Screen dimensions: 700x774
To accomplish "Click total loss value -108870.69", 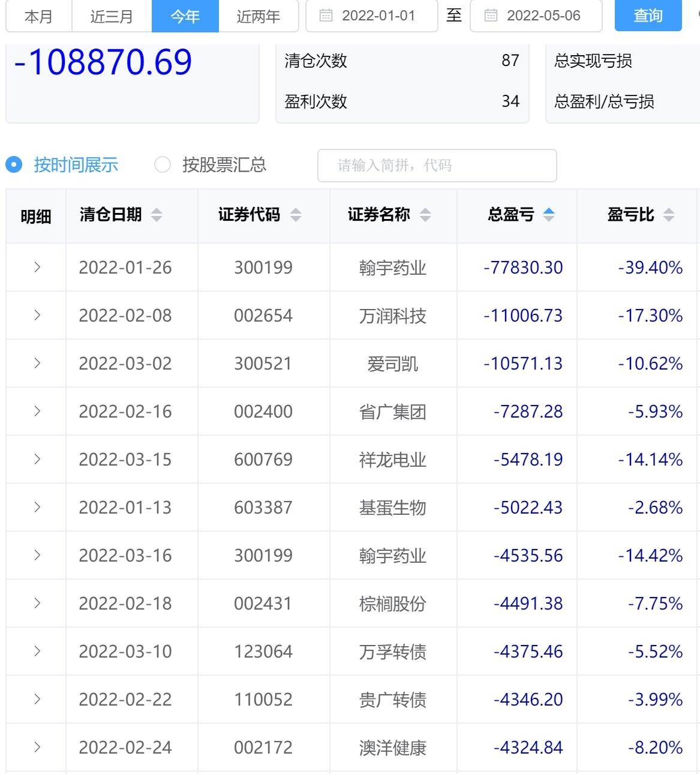I will click(103, 62).
